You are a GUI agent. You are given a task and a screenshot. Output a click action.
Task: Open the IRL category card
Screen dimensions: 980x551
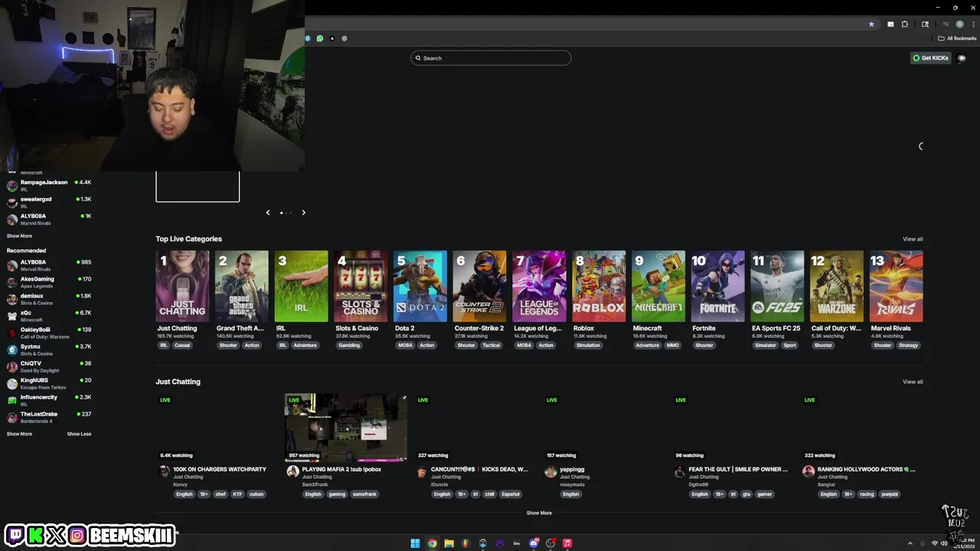click(302, 286)
